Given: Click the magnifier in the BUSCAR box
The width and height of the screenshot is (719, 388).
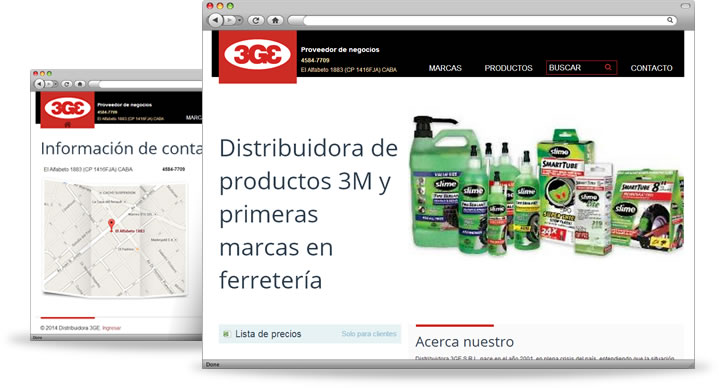Looking at the screenshot, I should coord(608,67).
